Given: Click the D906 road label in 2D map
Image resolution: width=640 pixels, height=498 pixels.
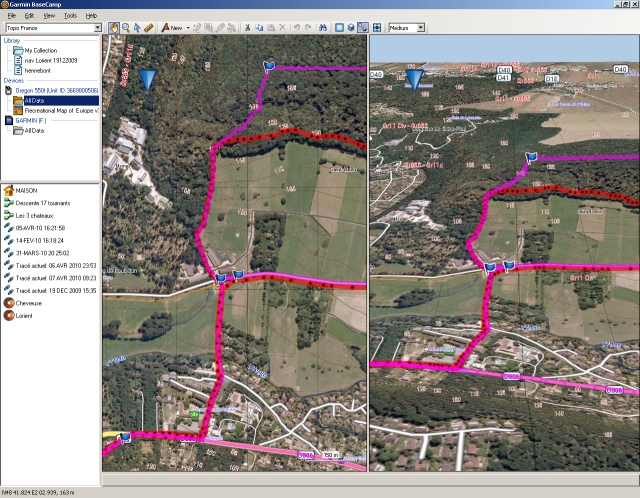Looking at the screenshot, I should [x=306, y=455].
